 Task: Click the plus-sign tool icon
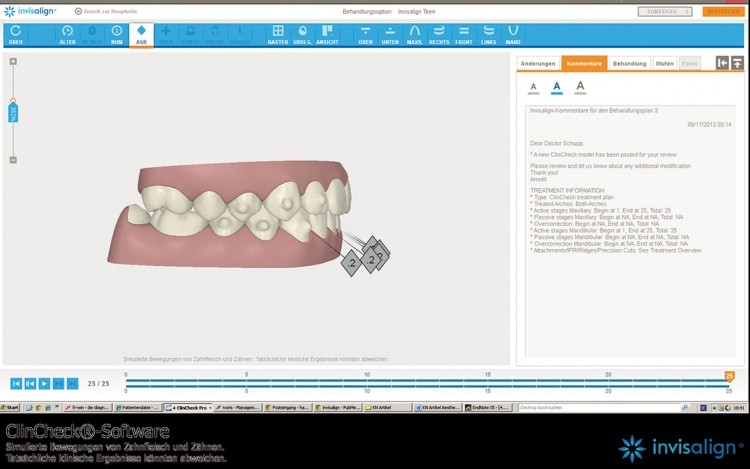[166, 32]
